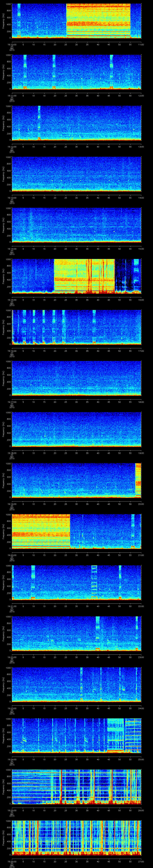Click the ladder-shaped harmonic burst in the 19:21:00 spectrogram
Viewport: 153px width, 868px height.
94,582
